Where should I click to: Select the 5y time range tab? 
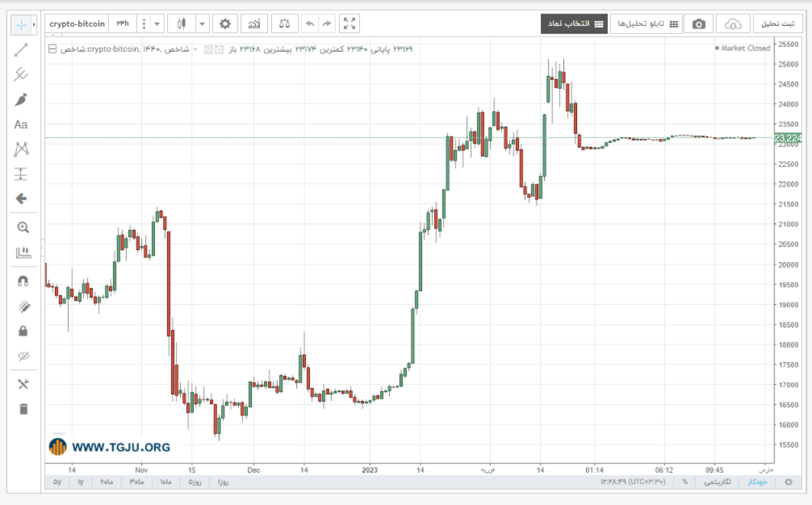57,482
